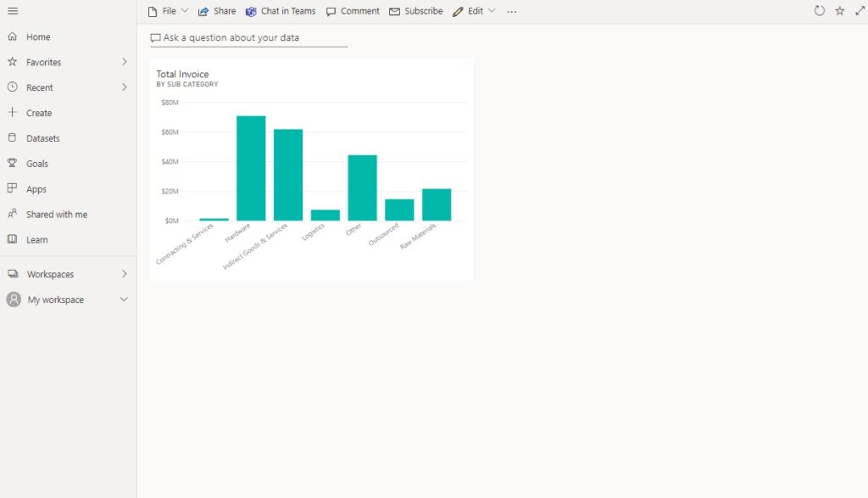Select the Indirect Goods & Services bar
Screen dimensions: 868x498
click(288, 175)
